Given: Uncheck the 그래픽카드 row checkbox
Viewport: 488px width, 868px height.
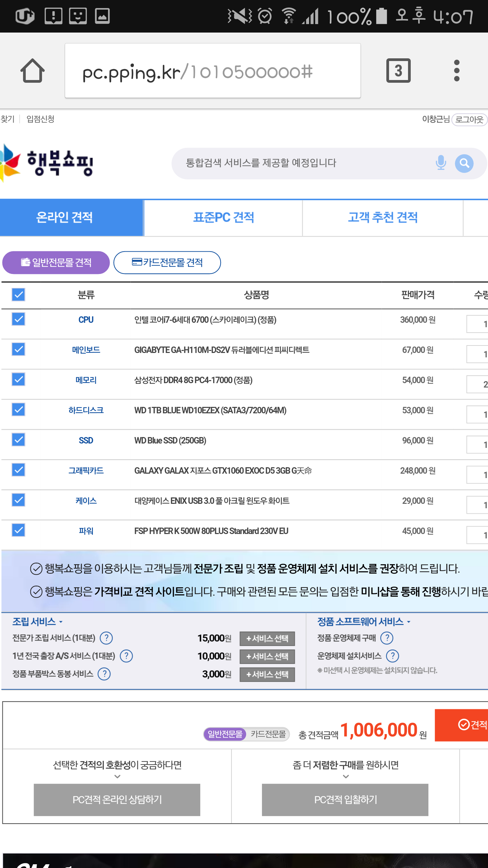Looking at the screenshot, I should [18, 470].
